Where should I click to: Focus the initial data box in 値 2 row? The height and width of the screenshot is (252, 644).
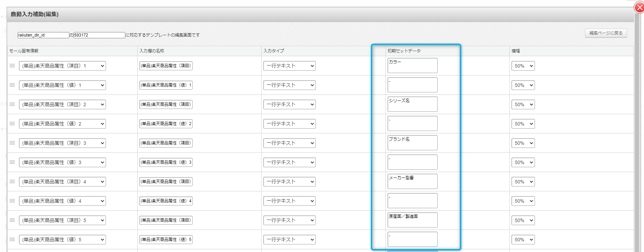point(412,123)
